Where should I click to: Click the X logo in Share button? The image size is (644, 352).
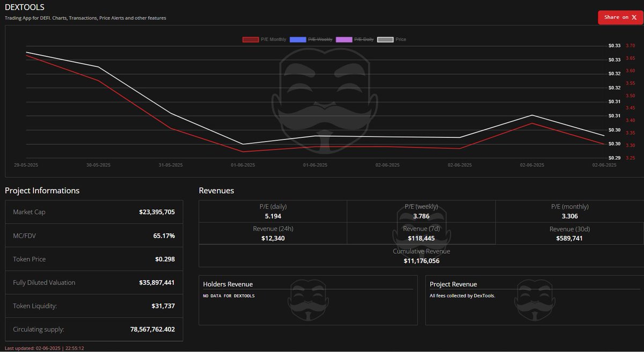tap(634, 17)
